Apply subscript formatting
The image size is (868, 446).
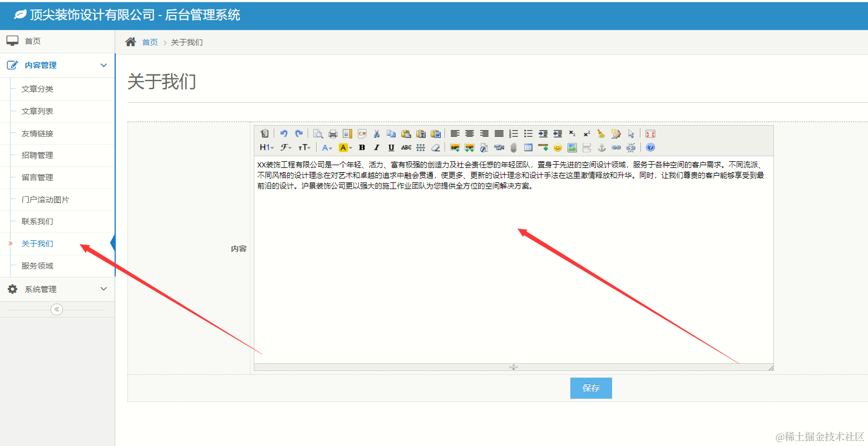click(x=572, y=133)
